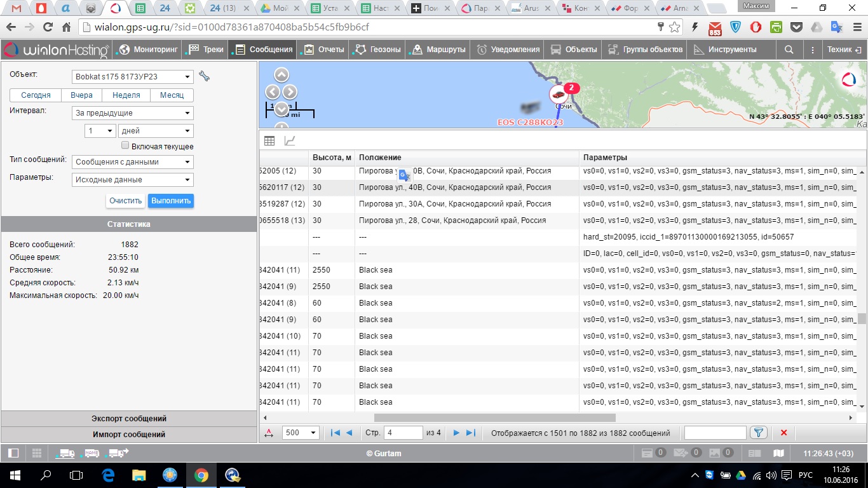Image resolution: width=868 pixels, height=488 pixels.
Task: Pan the map up with arrow button
Action: click(x=281, y=75)
